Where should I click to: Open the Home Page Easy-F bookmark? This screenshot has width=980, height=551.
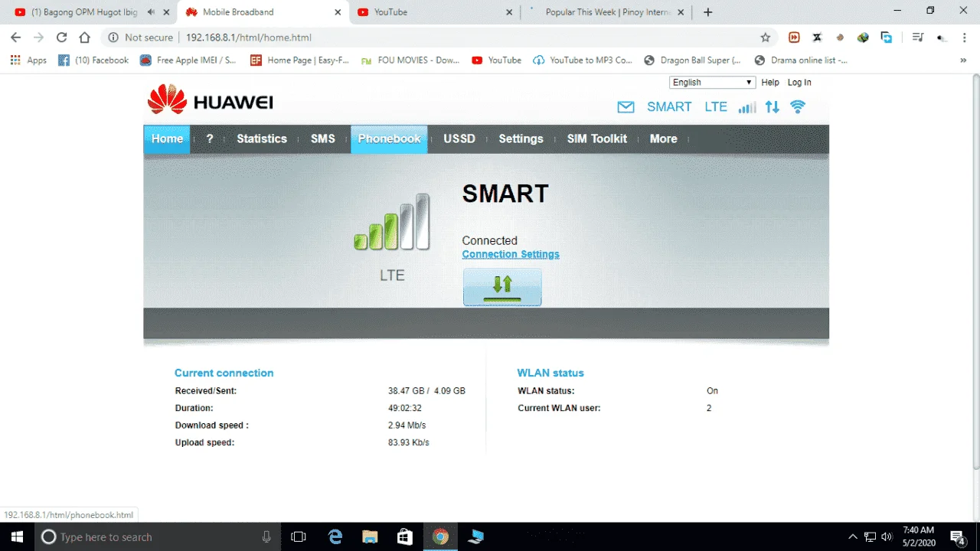tap(299, 60)
